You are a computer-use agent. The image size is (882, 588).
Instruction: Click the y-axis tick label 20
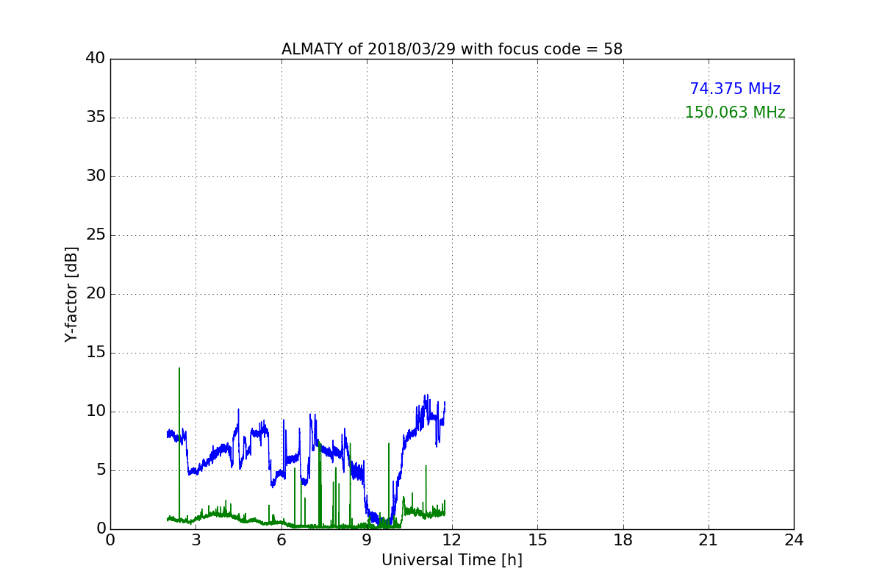(96, 294)
